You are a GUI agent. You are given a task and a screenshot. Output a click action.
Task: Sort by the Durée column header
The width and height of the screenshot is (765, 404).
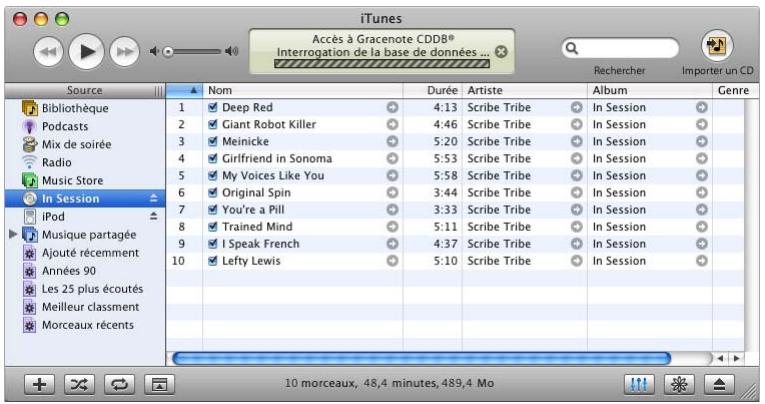click(433, 90)
